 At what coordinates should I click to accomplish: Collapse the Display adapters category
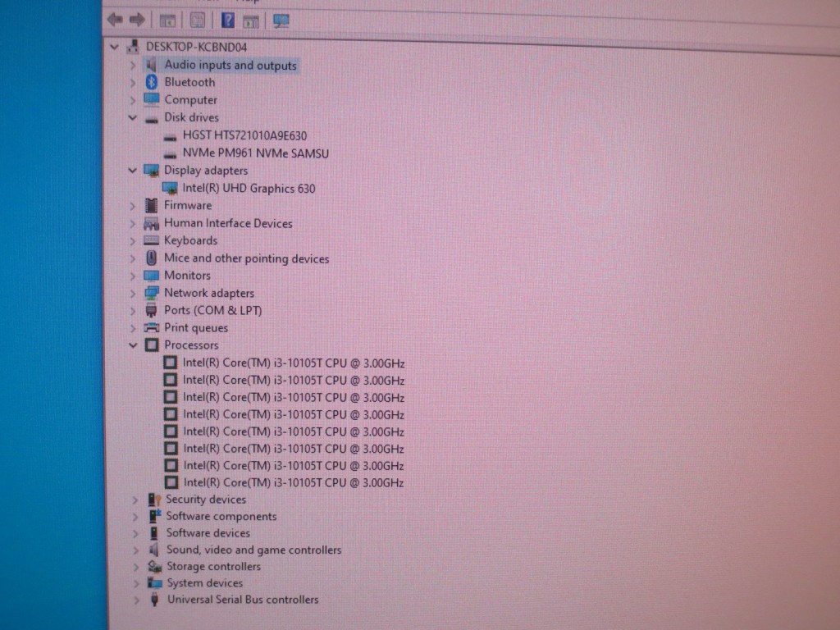pos(132,171)
